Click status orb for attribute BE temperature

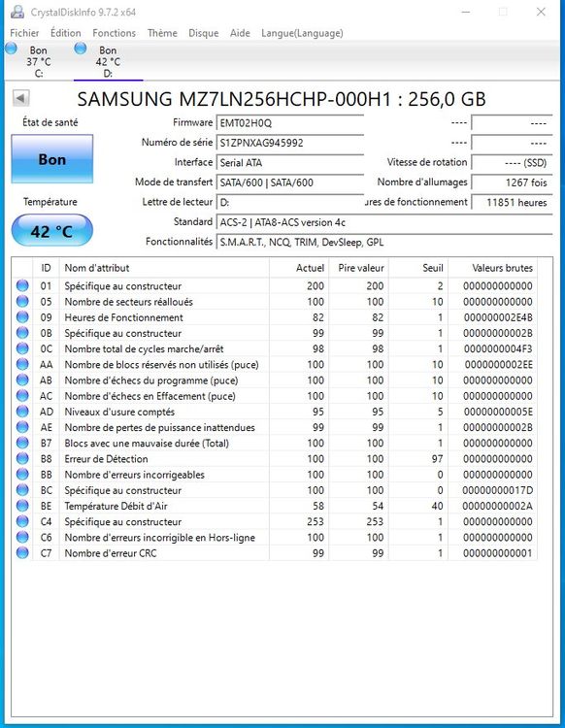(22, 506)
